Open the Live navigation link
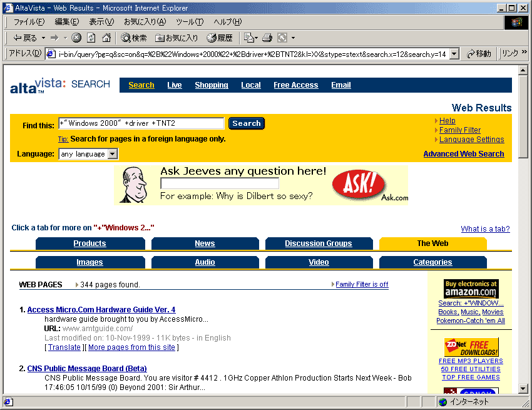This screenshot has height=410, width=532. pos(175,85)
